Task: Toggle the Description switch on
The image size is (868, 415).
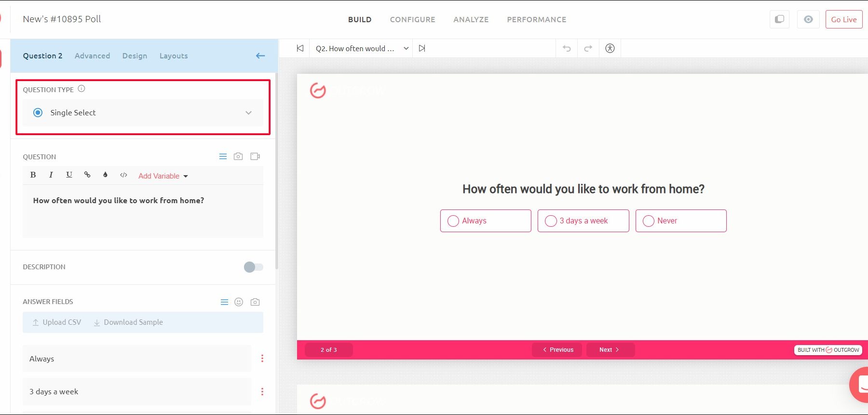Action: pos(253,267)
